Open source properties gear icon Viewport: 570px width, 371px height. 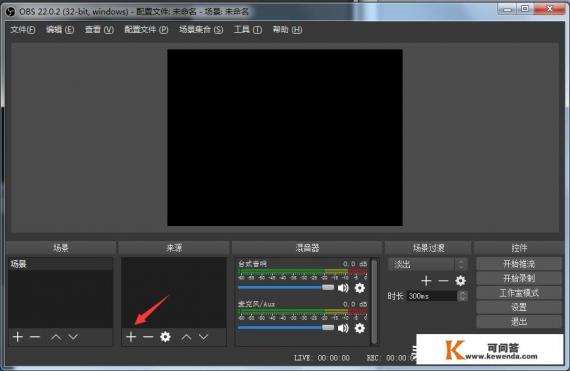point(165,337)
